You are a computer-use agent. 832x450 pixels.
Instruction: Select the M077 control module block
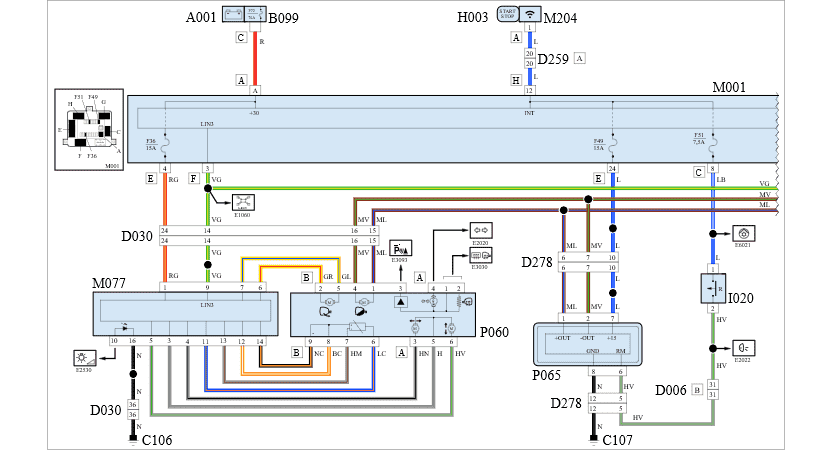(x=182, y=313)
